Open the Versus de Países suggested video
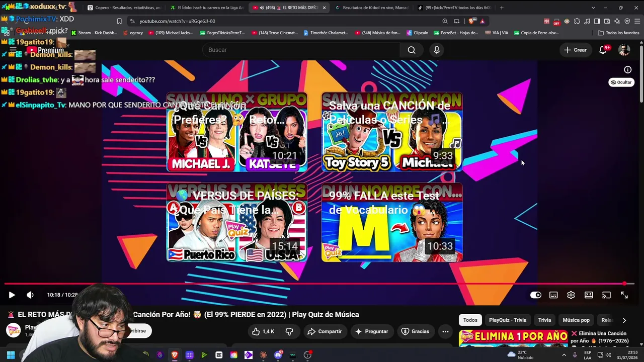 point(237,222)
